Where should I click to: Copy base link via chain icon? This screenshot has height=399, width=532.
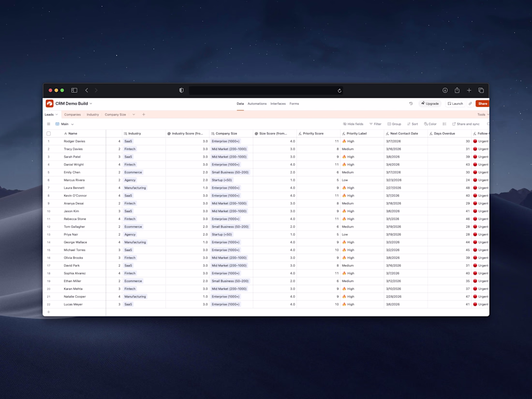click(x=470, y=103)
